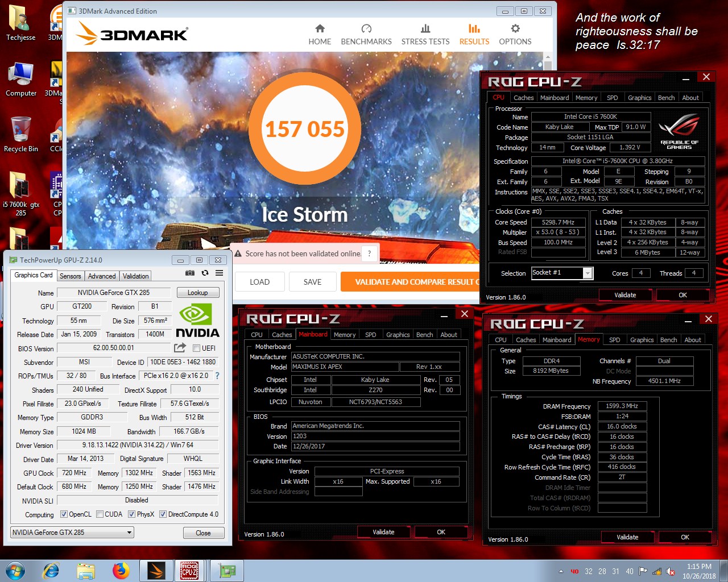Open the i5 7600k gtx 285 folder
The width and height of the screenshot is (728, 582).
pyautogui.click(x=20, y=194)
